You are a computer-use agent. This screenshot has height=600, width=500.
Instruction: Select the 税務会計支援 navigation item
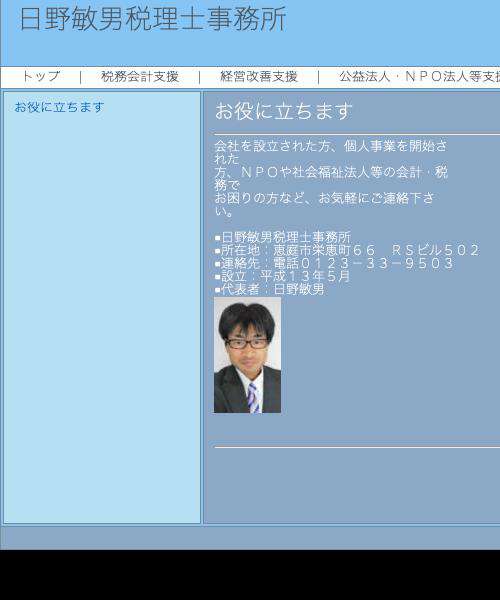tap(140, 77)
